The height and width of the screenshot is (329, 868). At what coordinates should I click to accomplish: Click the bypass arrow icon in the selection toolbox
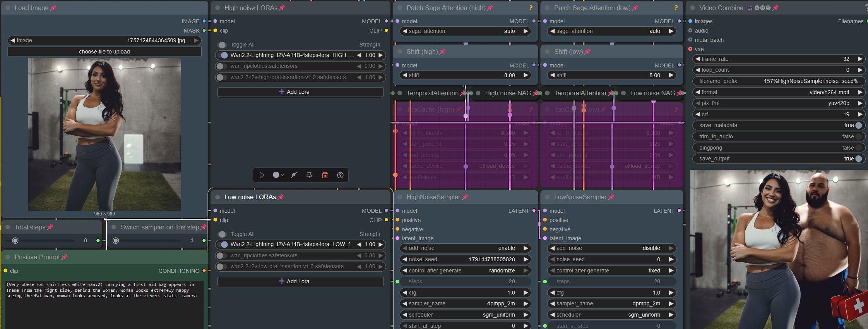pyautogui.click(x=294, y=175)
